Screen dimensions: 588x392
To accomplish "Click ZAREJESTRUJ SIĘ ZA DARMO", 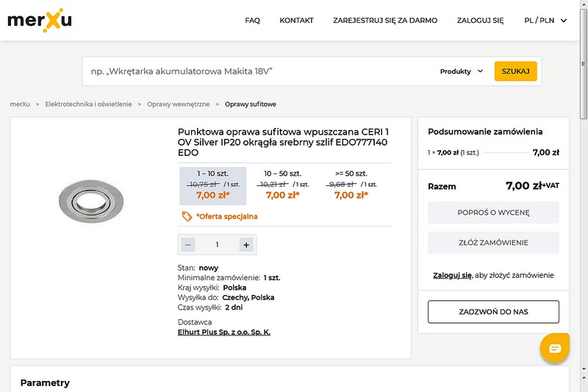I will (385, 21).
